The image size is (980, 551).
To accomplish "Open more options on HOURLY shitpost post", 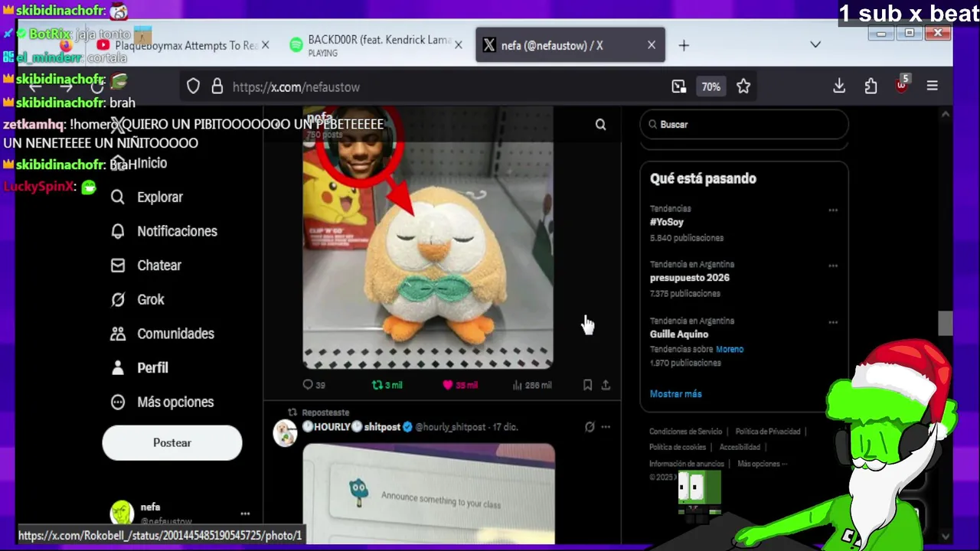I will point(606,427).
